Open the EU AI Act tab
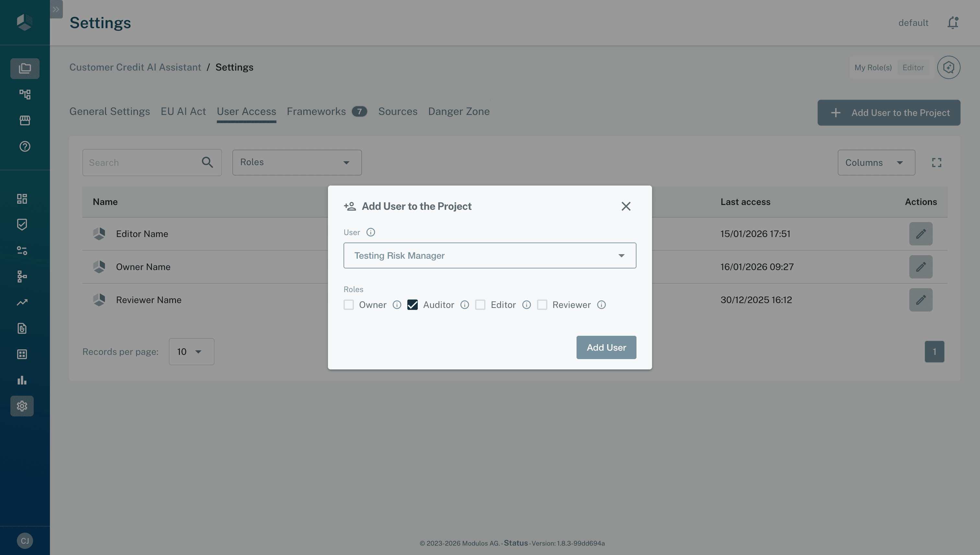980x555 pixels. (183, 111)
